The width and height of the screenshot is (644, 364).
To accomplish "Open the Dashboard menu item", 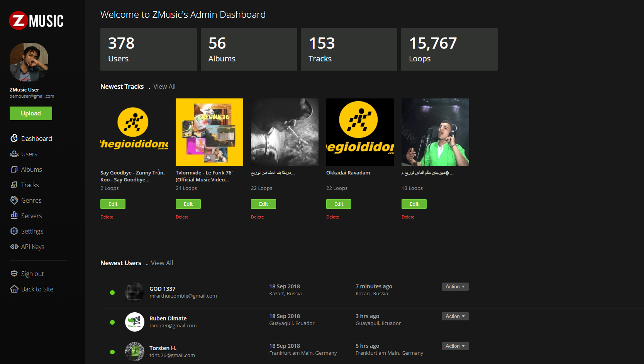I will [37, 139].
